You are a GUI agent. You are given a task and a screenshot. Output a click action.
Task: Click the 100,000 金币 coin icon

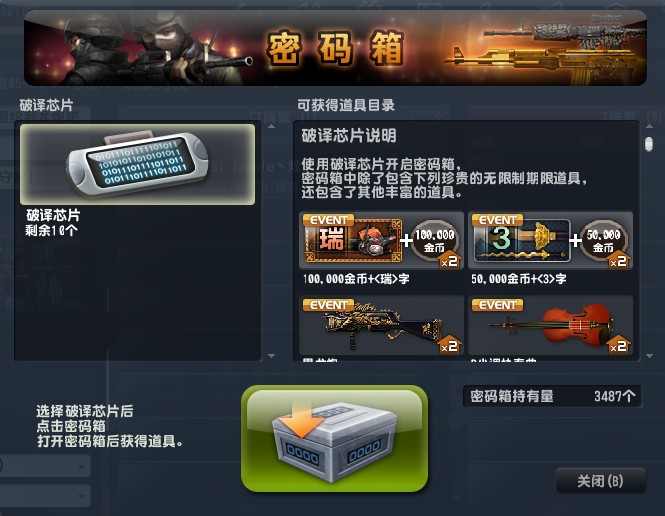pos(435,241)
